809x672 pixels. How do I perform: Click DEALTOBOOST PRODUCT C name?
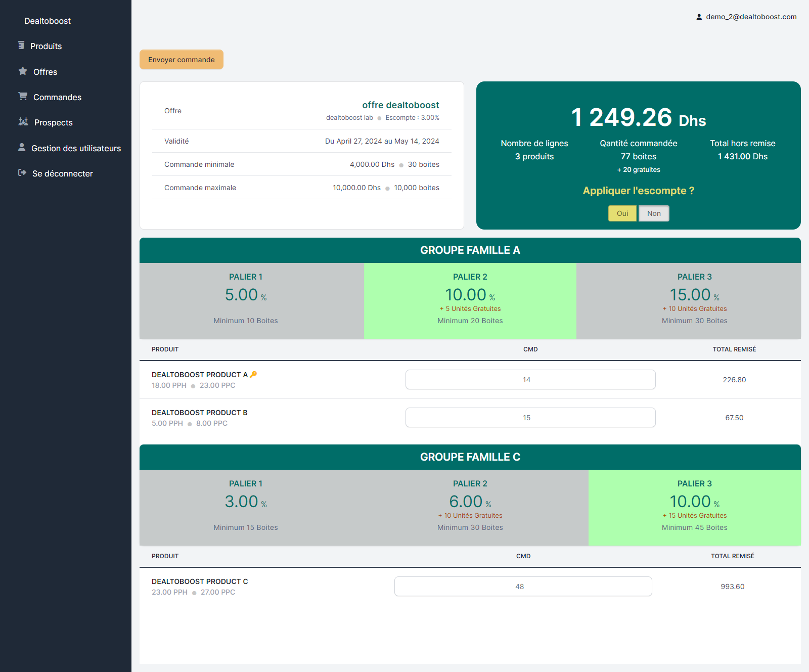pyautogui.click(x=200, y=581)
